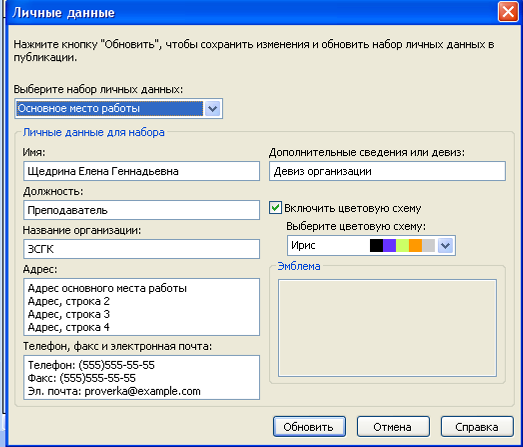Viewport: 523px width, 447px height.
Task: Click into the Адрес multiline text box
Action: 141,307
